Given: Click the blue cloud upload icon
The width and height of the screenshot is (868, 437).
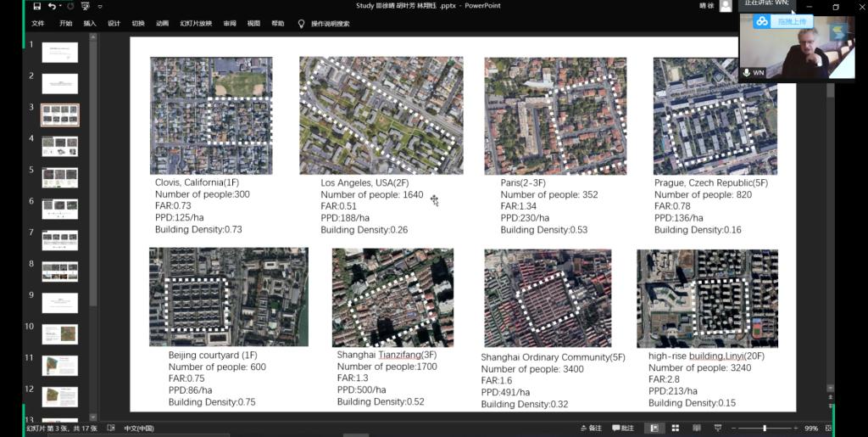Looking at the screenshot, I should [x=762, y=21].
